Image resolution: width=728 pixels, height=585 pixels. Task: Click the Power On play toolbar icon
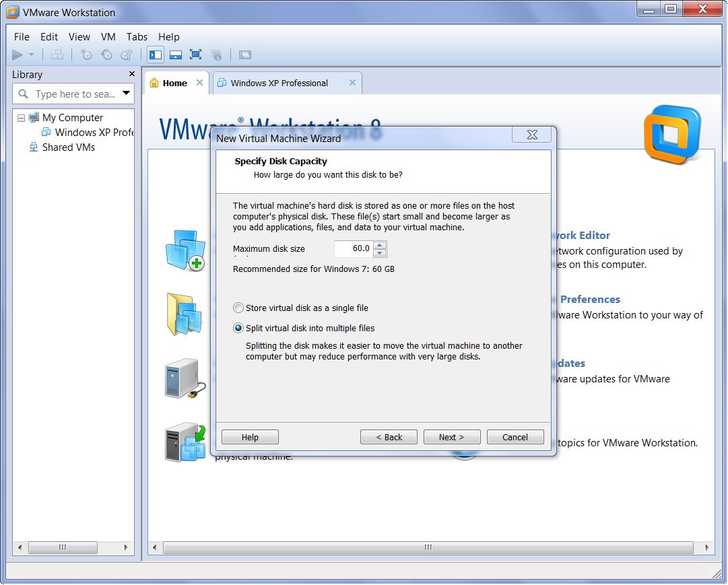tap(18, 55)
